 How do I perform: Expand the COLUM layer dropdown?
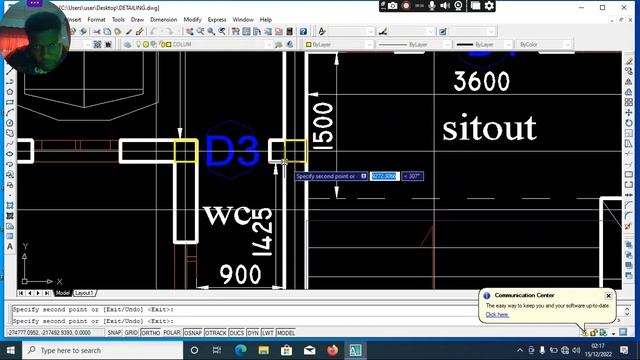click(269, 44)
